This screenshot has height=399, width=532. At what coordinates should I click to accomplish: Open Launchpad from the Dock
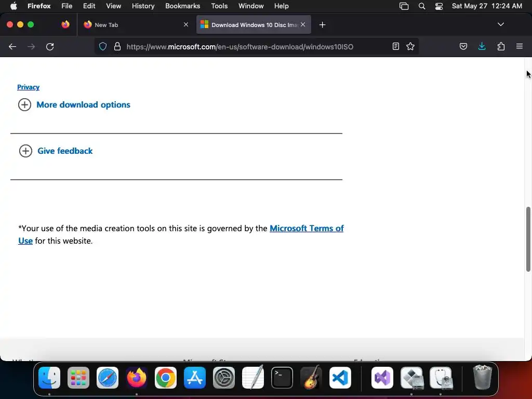[x=78, y=378]
